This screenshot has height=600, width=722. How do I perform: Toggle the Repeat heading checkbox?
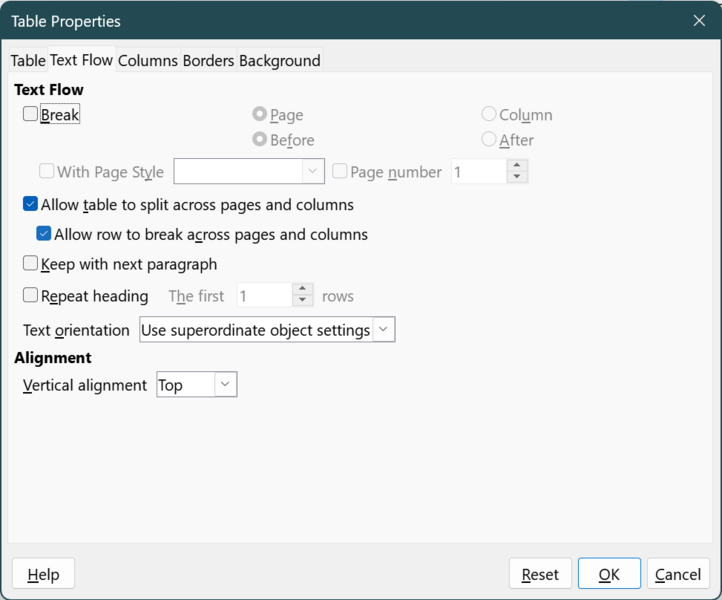pyautogui.click(x=31, y=296)
